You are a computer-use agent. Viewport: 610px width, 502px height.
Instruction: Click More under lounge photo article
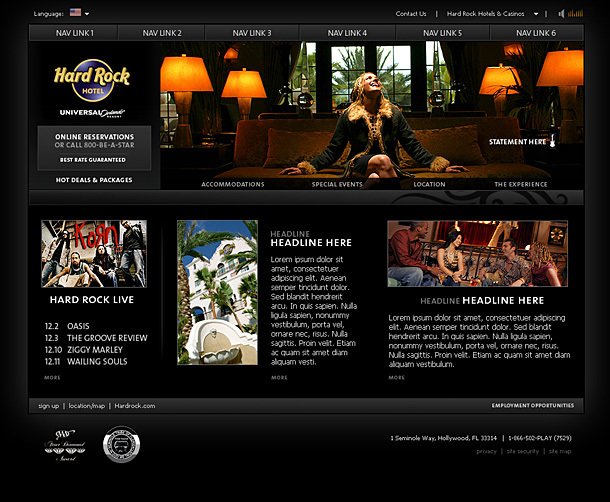(396, 377)
